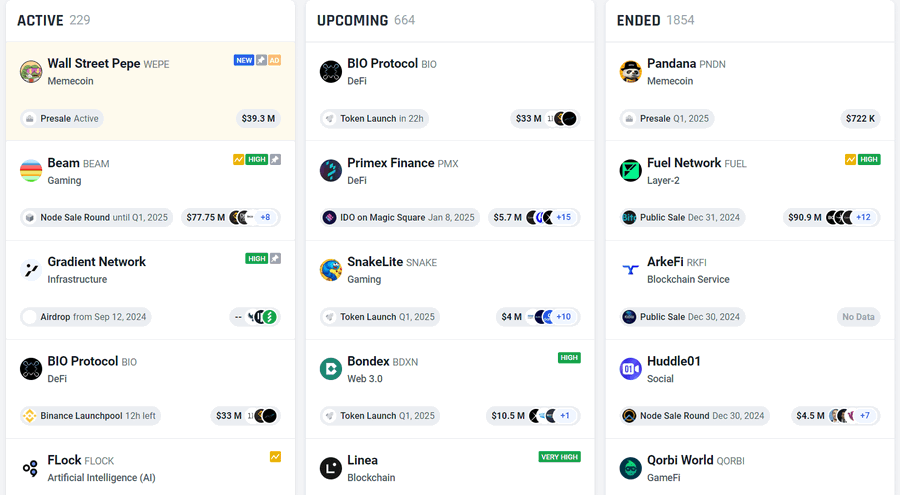Click the Primex Finance logo icon
The height and width of the screenshot is (495, 900).
coord(331,171)
